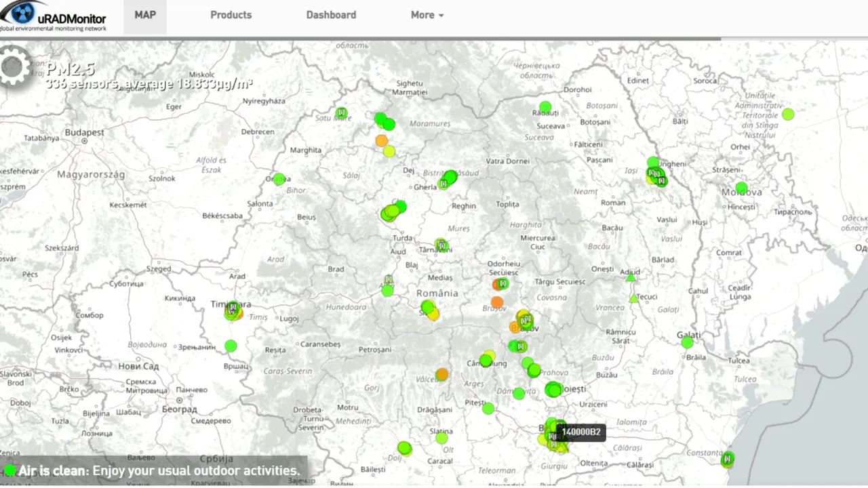
Task: Click the uRADMonitor eye logo
Action: click(x=24, y=12)
